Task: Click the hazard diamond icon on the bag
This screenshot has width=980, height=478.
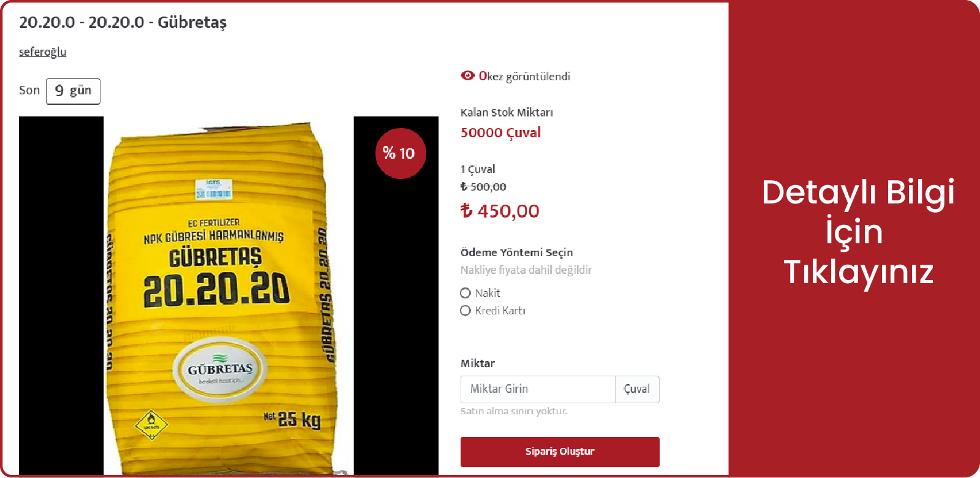Action: [x=151, y=424]
